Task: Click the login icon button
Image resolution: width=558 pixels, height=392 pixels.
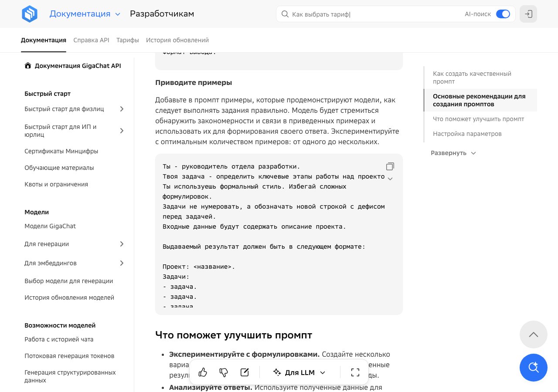Action: click(528, 14)
